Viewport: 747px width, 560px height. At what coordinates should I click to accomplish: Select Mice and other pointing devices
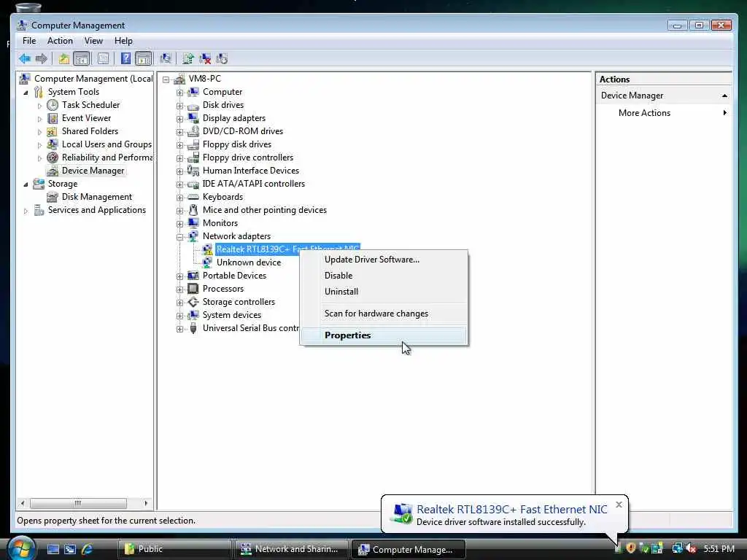[264, 210]
